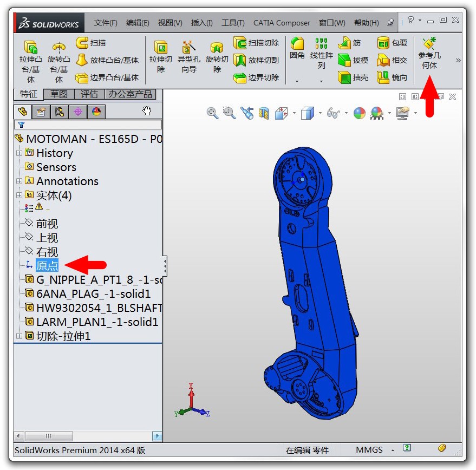Select the Revolved Boss/Base (旋转凸台/基体) tool
This screenshot has width=476, height=470.
pyautogui.click(x=58, y=62)
